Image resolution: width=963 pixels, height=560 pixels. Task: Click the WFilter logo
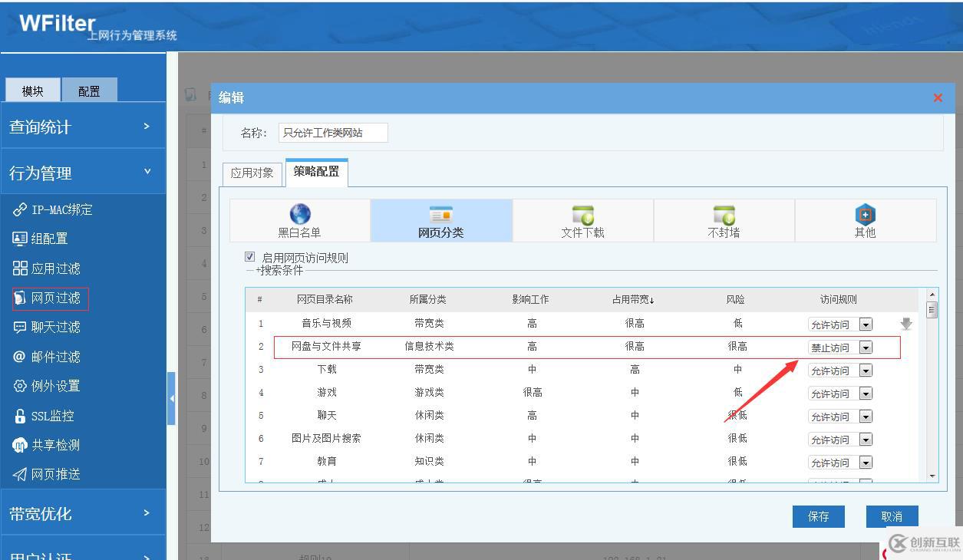coord(58,24)
